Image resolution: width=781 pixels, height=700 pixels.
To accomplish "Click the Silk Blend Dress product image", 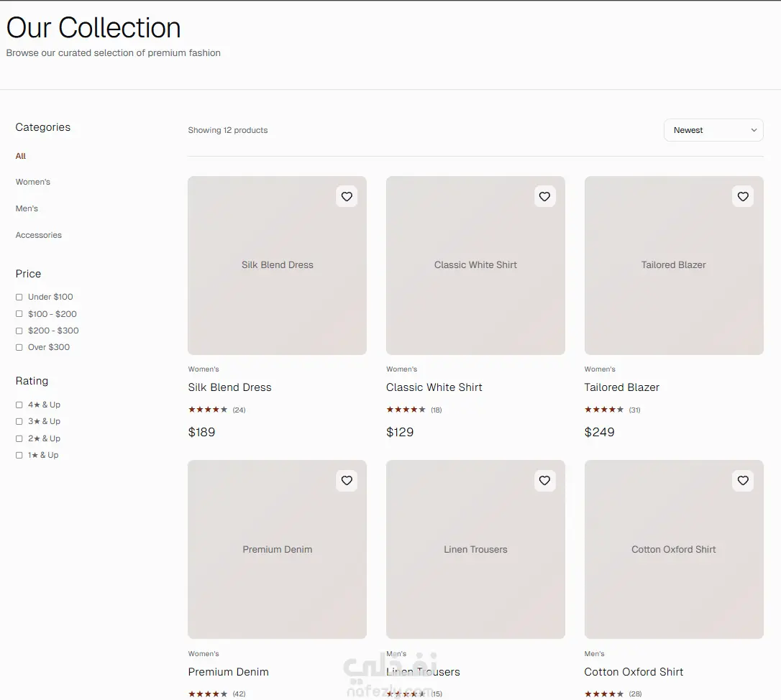I will point(278,265).
